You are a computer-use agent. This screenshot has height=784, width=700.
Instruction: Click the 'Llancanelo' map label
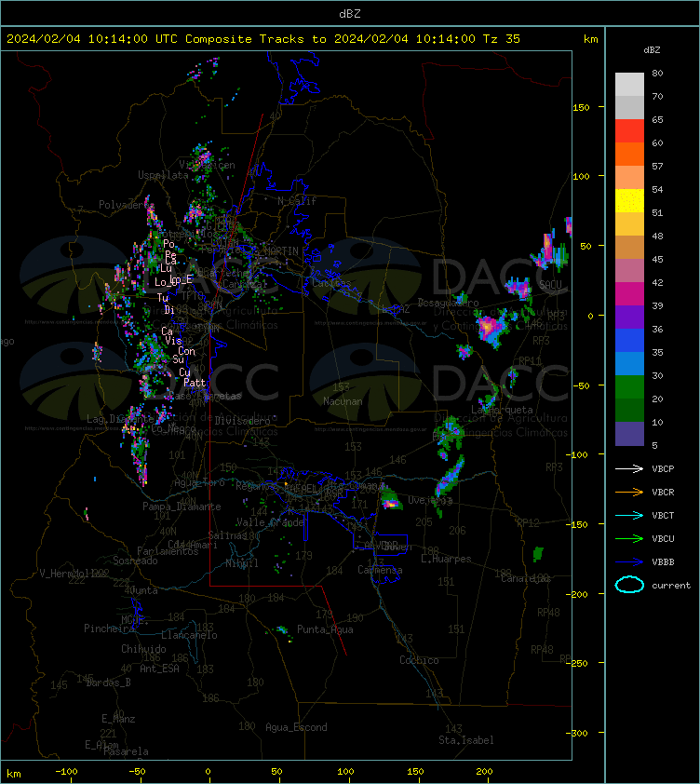pos(189,635)
